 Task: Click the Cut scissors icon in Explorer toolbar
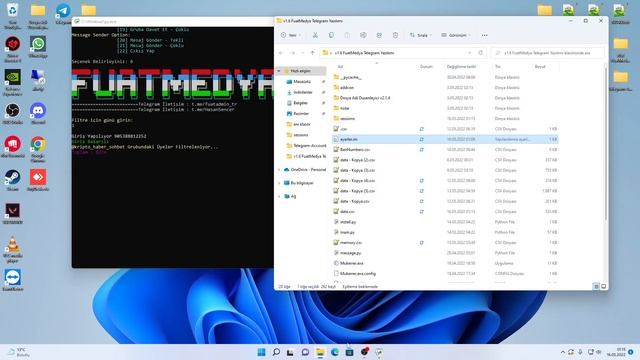click(315, 36)
